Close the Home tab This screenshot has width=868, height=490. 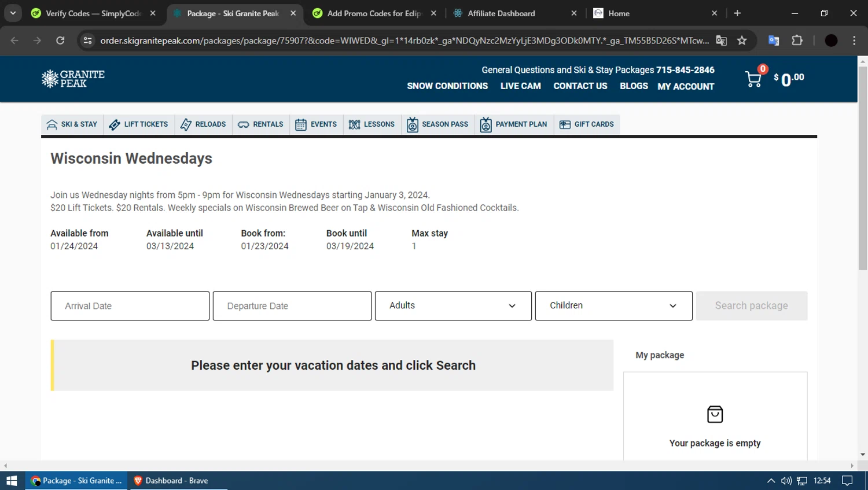pyautogui.click(x=714, y=13)
